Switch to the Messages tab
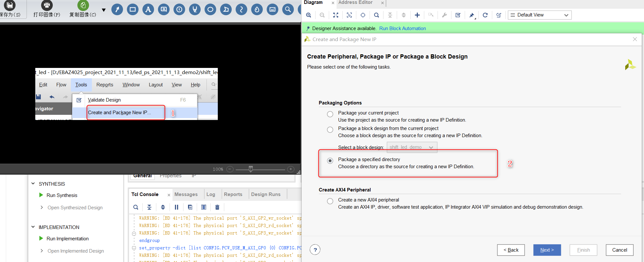This screenshot has width=644, height=262. pyautogui.click(x=186, y=194)
